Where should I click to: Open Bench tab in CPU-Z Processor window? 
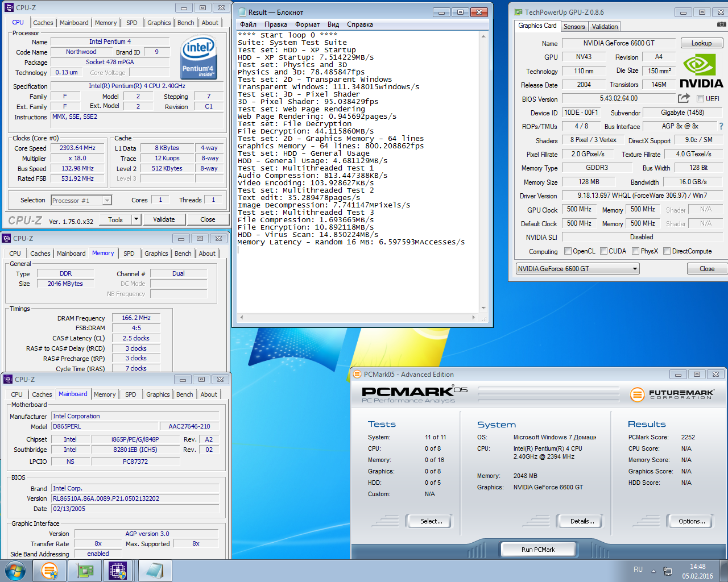186,23
